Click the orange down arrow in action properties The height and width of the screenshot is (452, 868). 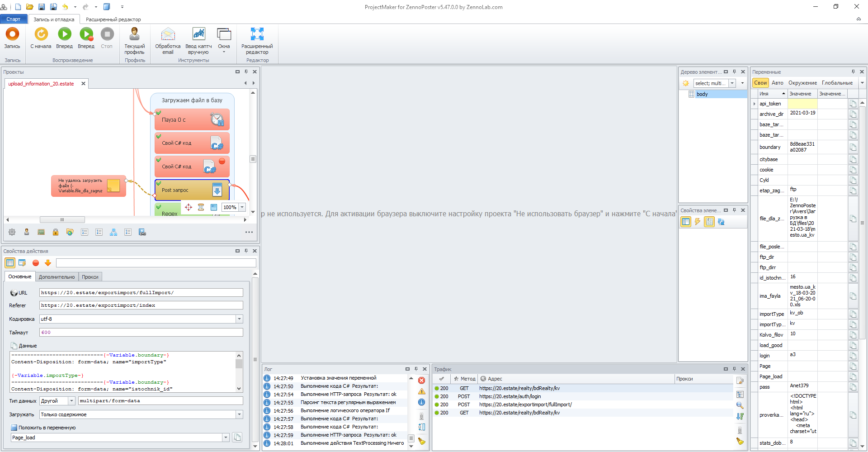pyautogui.click(x=48, y=263)
